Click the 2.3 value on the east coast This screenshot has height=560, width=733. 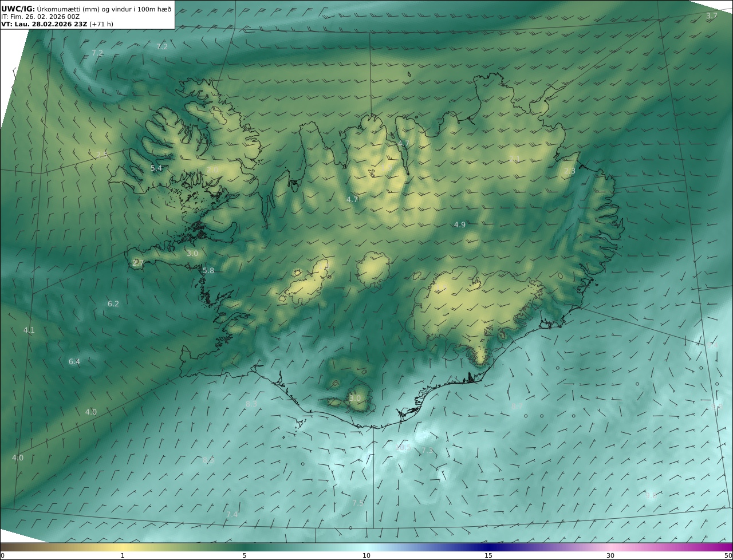(x=569, y=171)
